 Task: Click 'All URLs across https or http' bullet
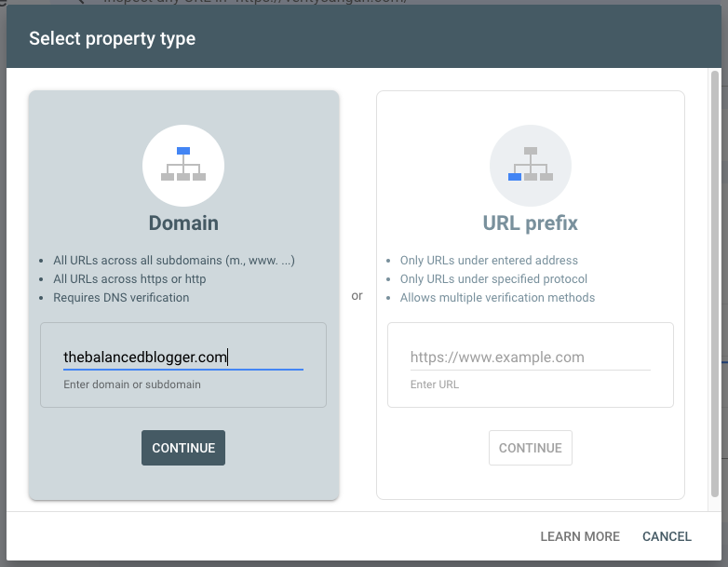coord(129,279)
